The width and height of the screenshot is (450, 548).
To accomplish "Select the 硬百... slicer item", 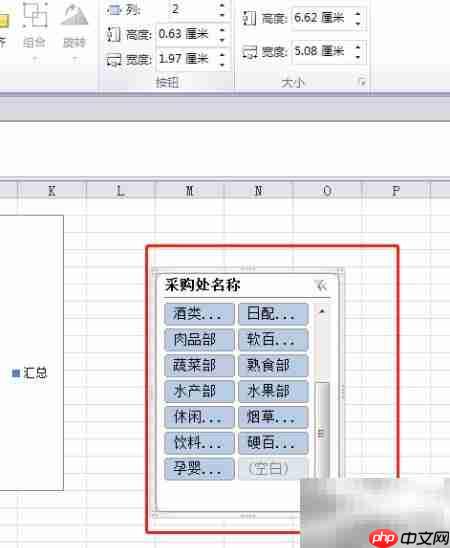I will tap(273, 443).
